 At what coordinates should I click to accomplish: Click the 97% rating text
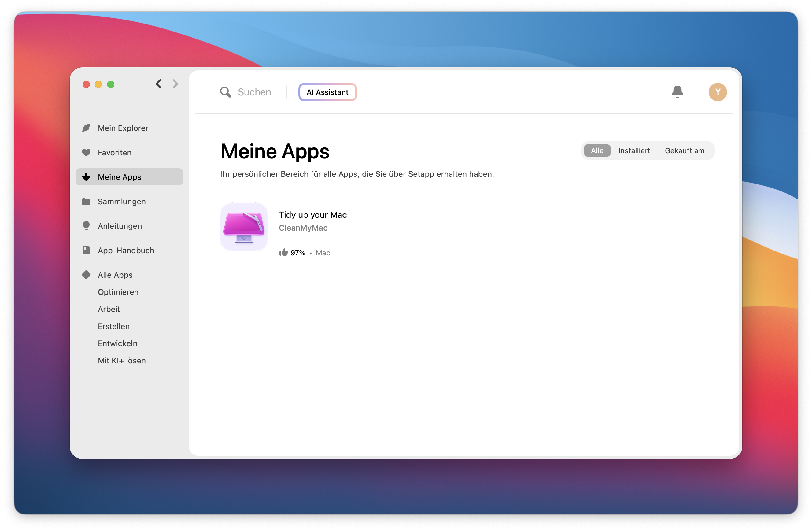click(x=298, y=253)
